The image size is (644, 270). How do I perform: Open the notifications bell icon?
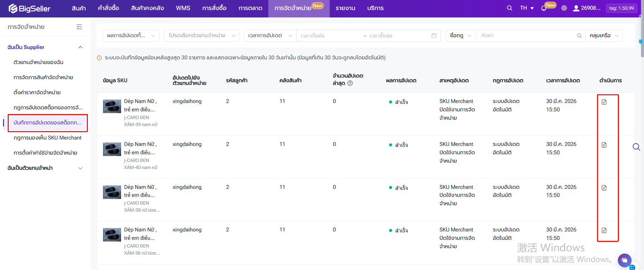coord(544,8)
